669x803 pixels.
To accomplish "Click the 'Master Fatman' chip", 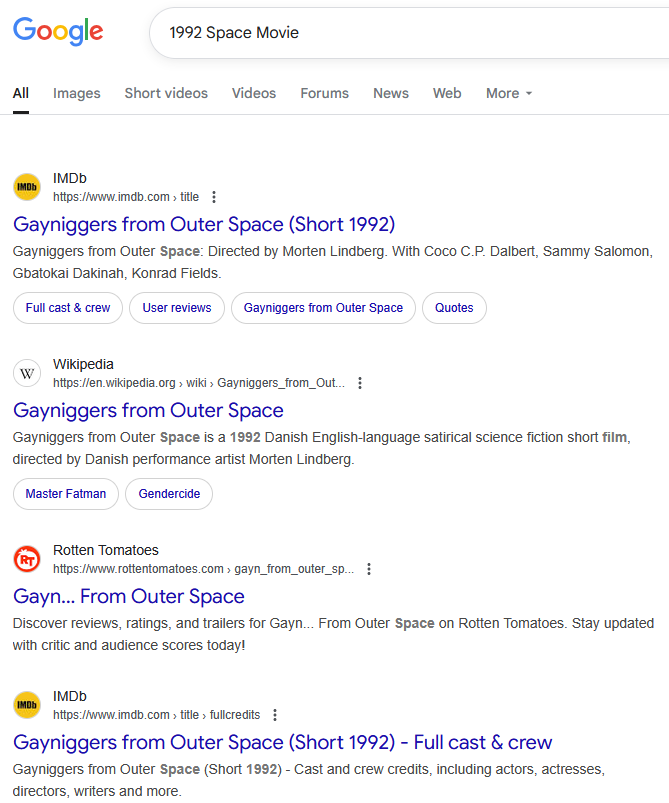I will (66, 494).
